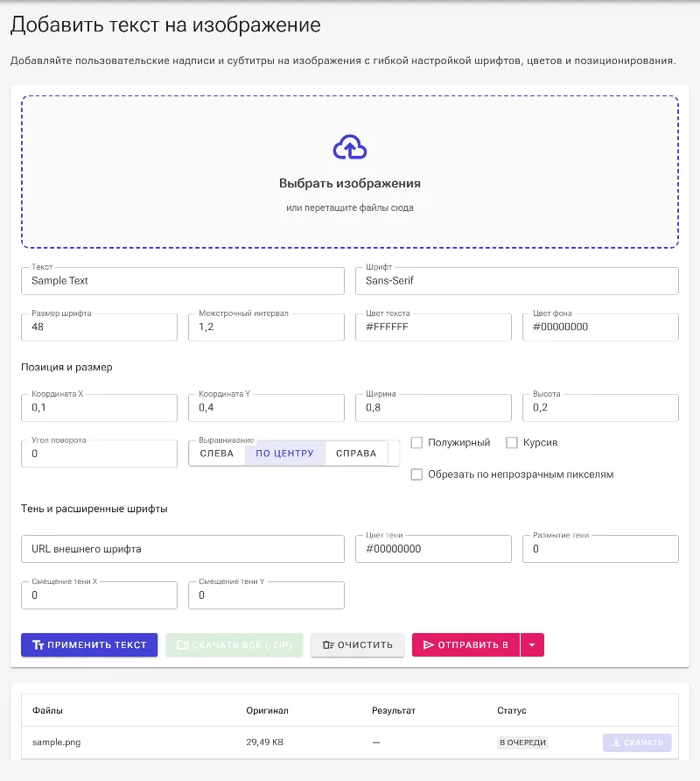Click the Оригинал column header
Screen dimensions: 700x781
pyautogui.click(x=267, y=710)
